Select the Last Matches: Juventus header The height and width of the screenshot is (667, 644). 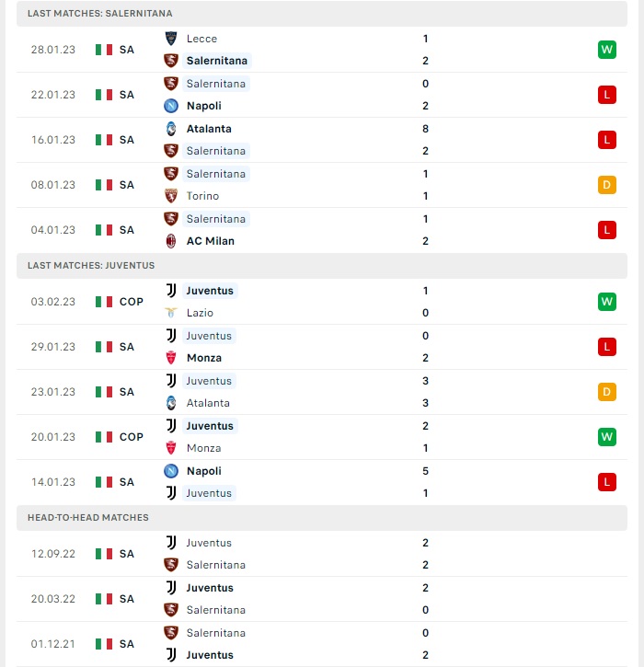coord(322,266)
